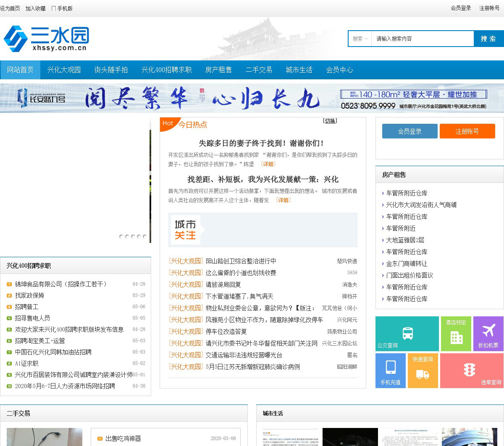Select the last carousel dot indicator
504x446 pixels.
pyautogui.click(x=145, y=237)
